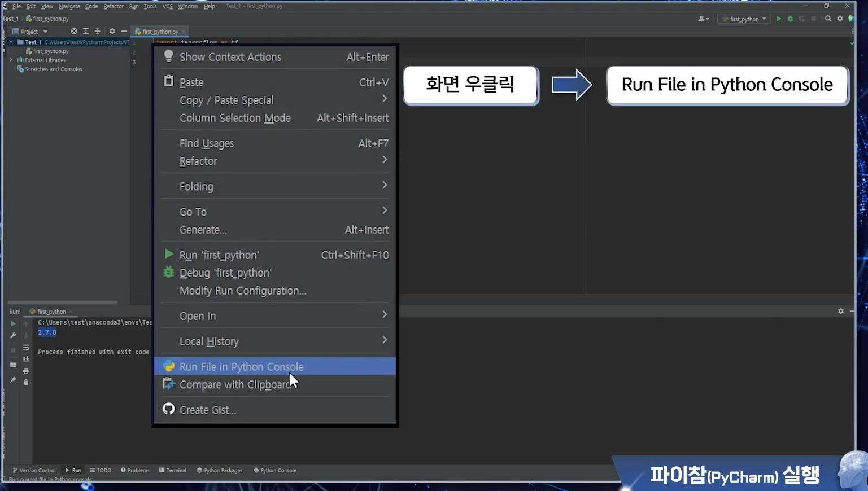Open the Help menu
This screenshot has height=491, width=868.
click(210, 6)
